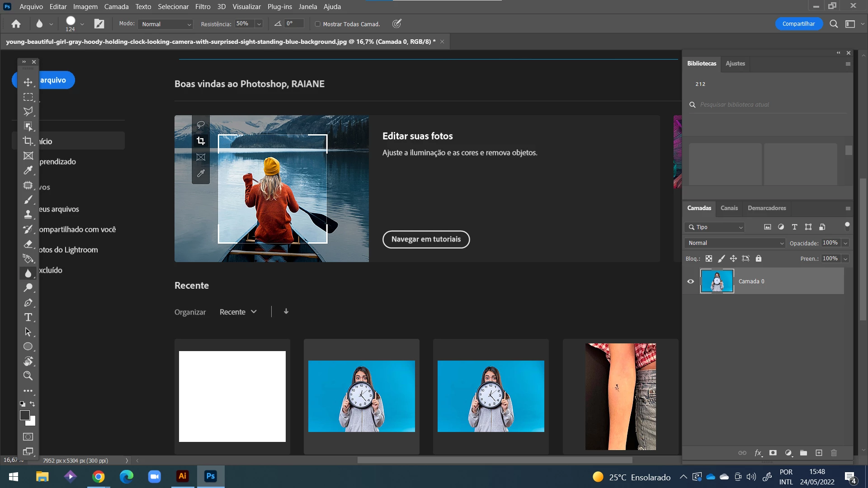Click Navegar em tutoriais button
The height and width of the screenshot is (488, 868).
[x=426, y=239]
